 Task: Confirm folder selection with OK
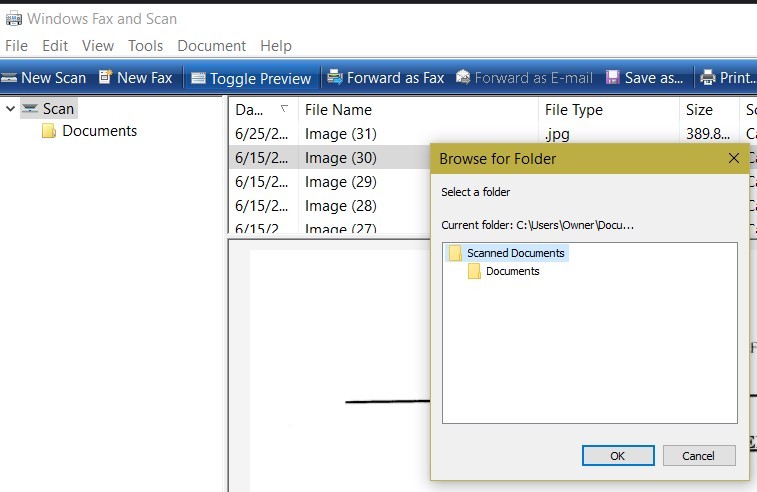pos(618,455)
